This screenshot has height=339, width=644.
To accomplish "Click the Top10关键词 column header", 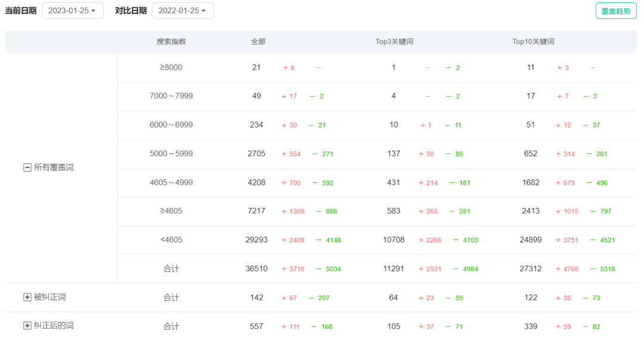I will pyautogui.click(x=533, y=42).
